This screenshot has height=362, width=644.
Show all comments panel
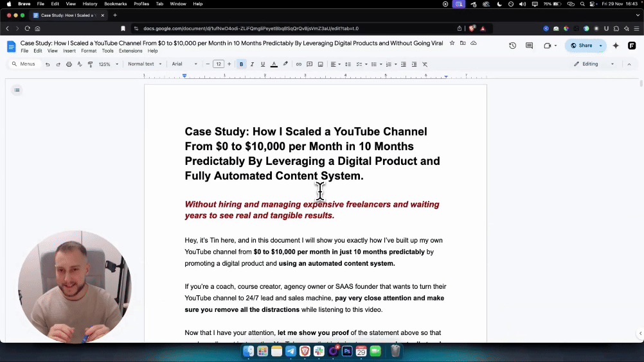coord(530,46)
